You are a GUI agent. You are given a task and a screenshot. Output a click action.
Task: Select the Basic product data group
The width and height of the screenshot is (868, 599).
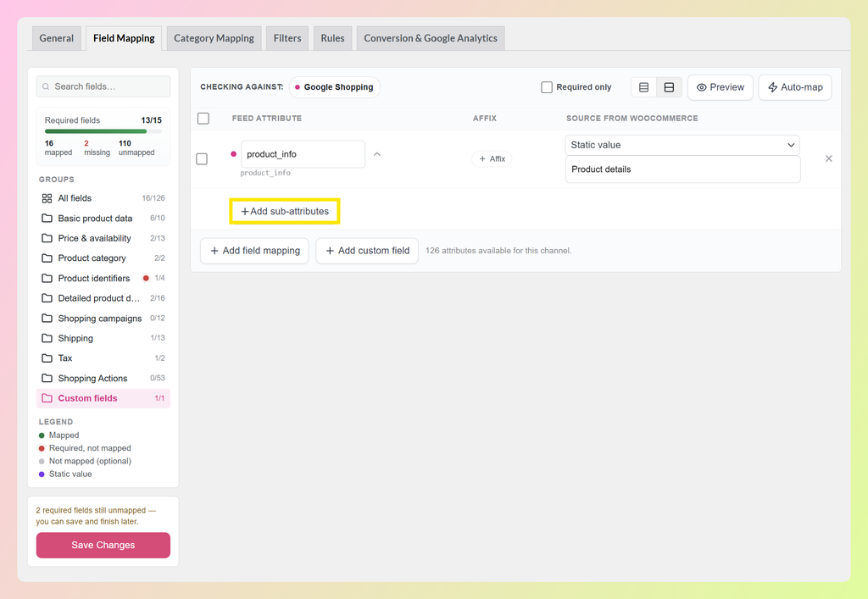103,218
